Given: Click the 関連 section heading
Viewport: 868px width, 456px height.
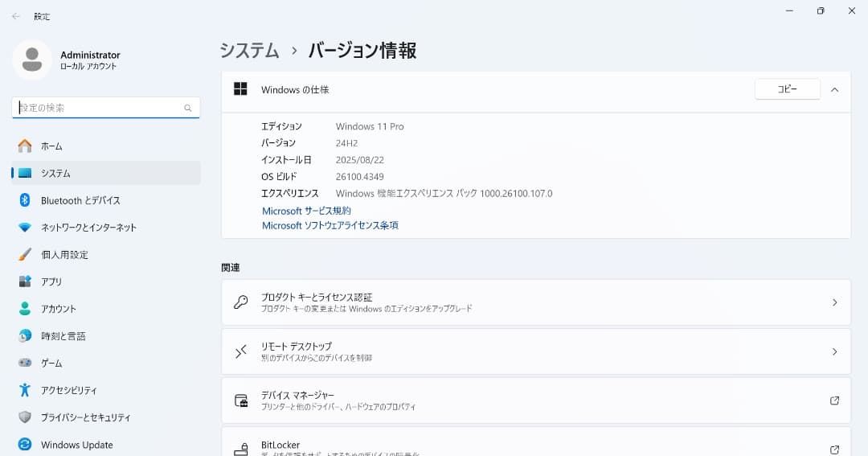Looking at the screenshot, I should (x=231, y=268).
